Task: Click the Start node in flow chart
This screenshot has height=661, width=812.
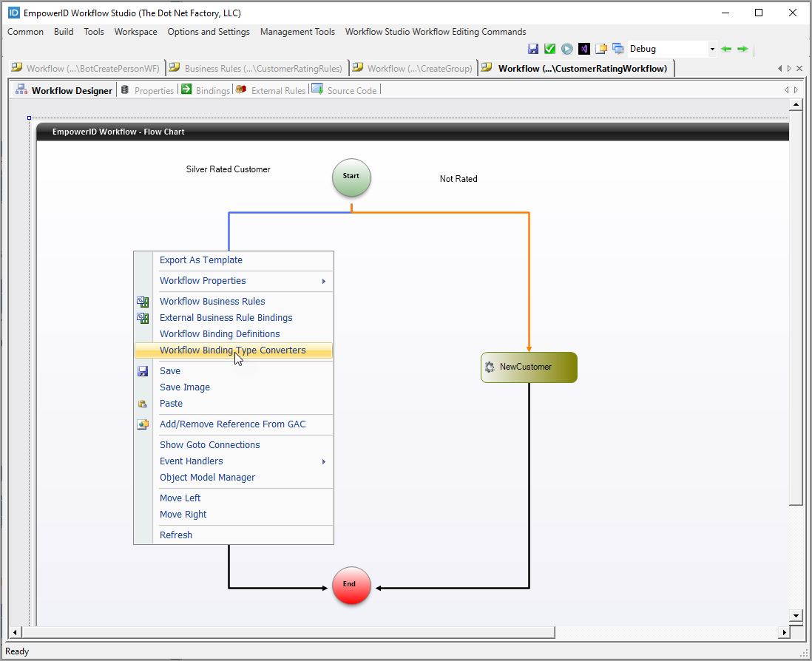Action: pyautogui.click(x=351, y=177)
